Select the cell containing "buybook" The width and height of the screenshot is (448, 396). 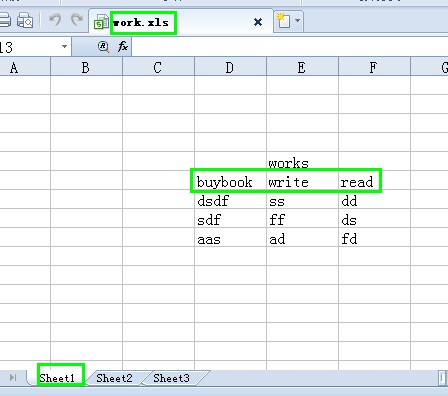coord(230,180)
